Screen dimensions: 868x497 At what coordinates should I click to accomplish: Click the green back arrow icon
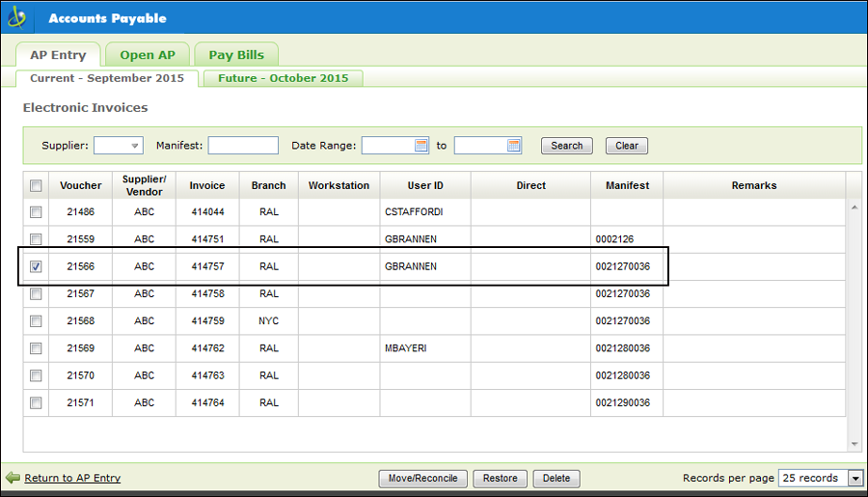pyautogui.click(x=13, y=478)
